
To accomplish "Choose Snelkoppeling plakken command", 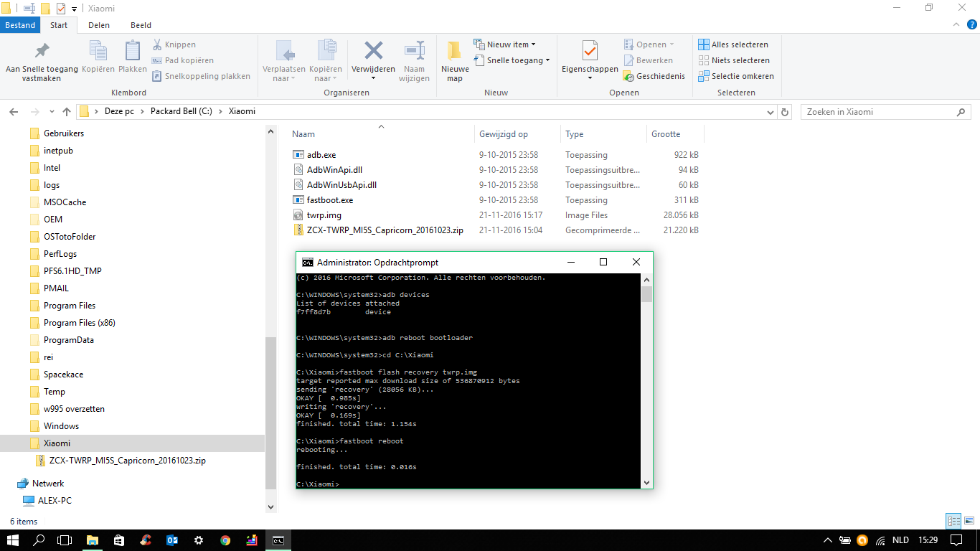I will 202,76.
